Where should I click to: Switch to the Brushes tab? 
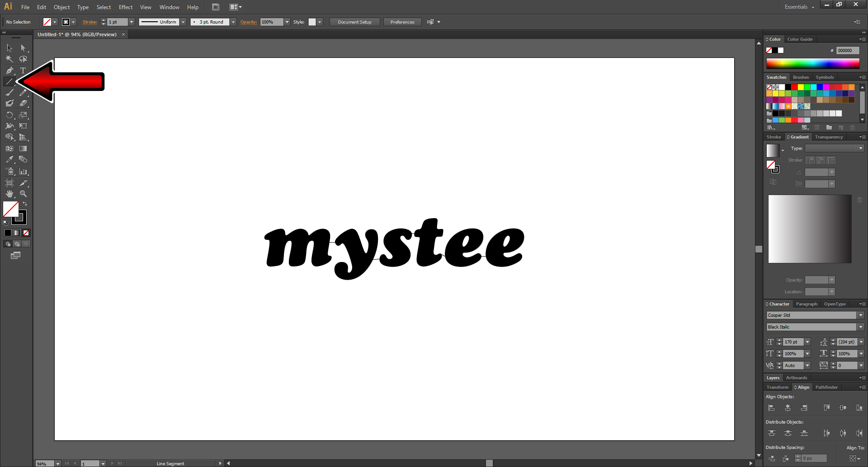801,77
